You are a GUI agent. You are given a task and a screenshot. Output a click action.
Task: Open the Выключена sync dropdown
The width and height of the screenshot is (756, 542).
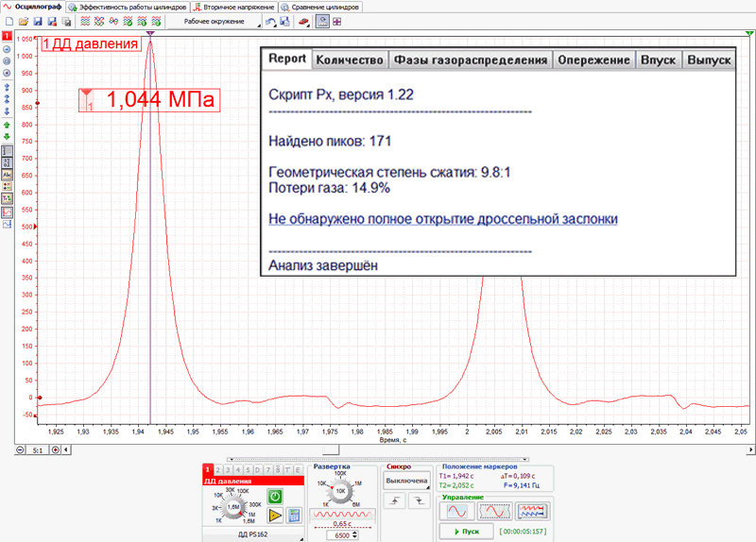point(407,481)
